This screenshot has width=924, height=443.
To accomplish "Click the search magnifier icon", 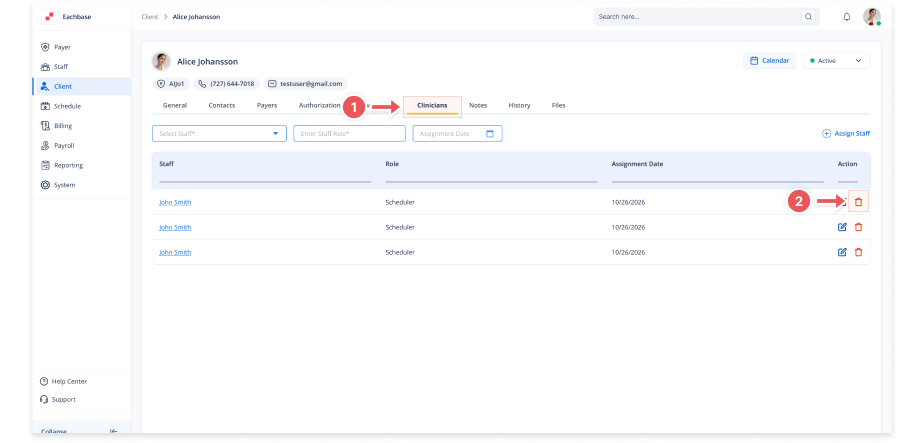I will (x=808, y=16).
